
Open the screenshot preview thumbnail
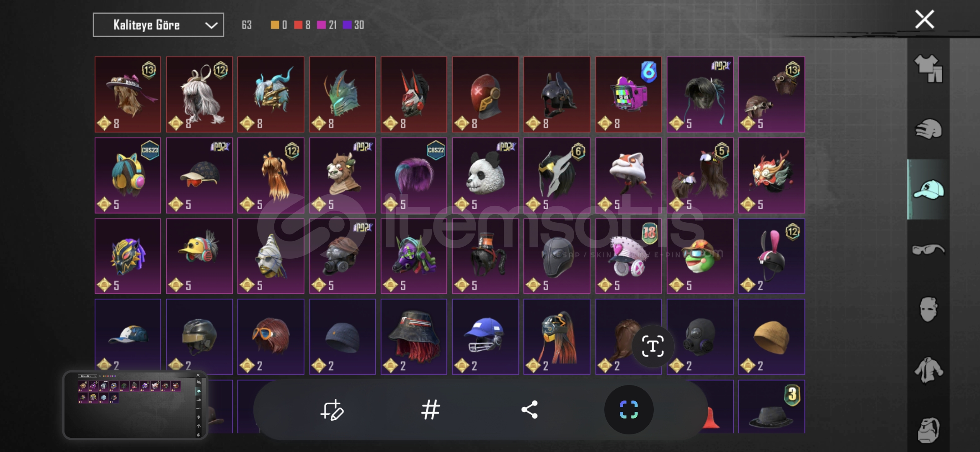pos(135,405)
